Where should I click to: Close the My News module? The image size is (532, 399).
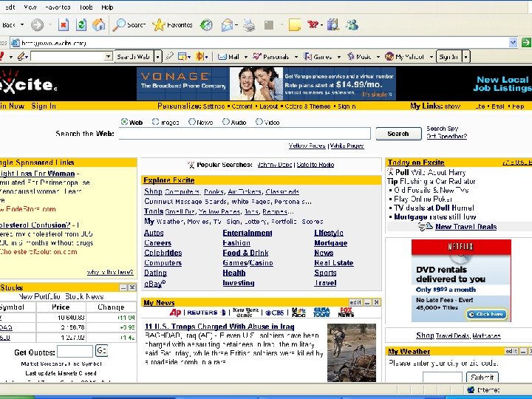click(x=376, y=302)
